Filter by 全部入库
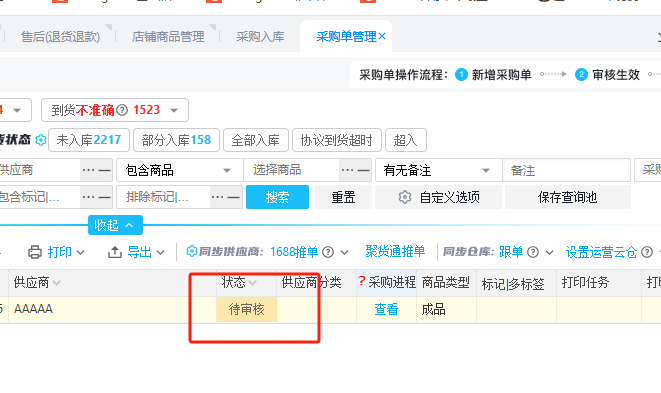 click(x=255, y=140)
